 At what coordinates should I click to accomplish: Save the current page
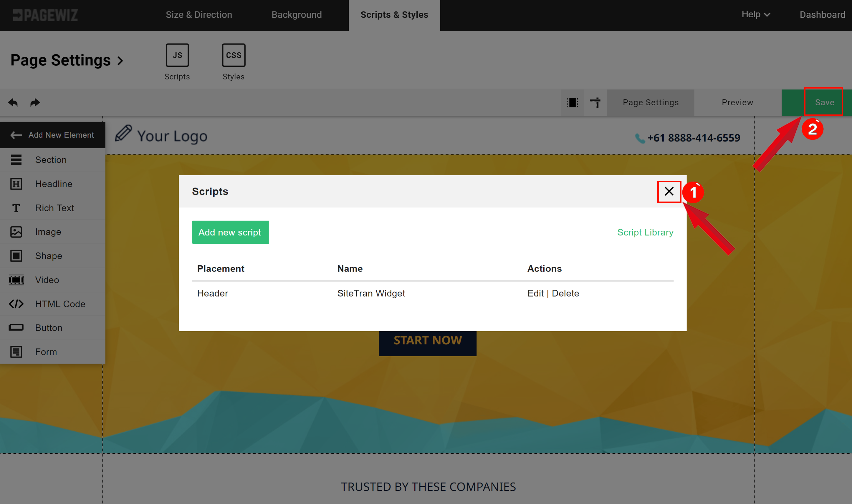pyautogui.click(x=824, y=102)
